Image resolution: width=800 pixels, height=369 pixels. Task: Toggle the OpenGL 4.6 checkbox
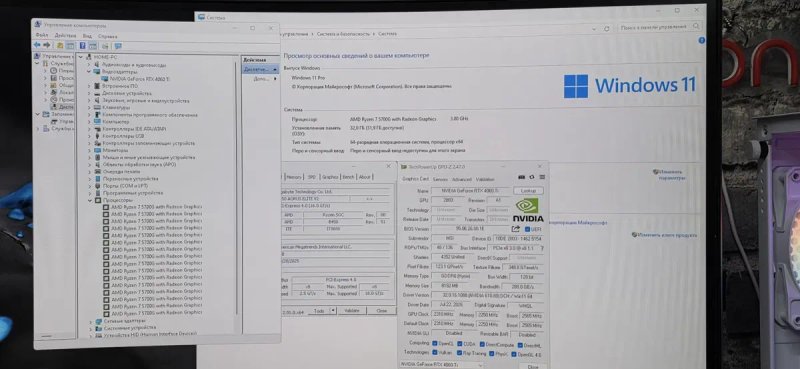513,354
